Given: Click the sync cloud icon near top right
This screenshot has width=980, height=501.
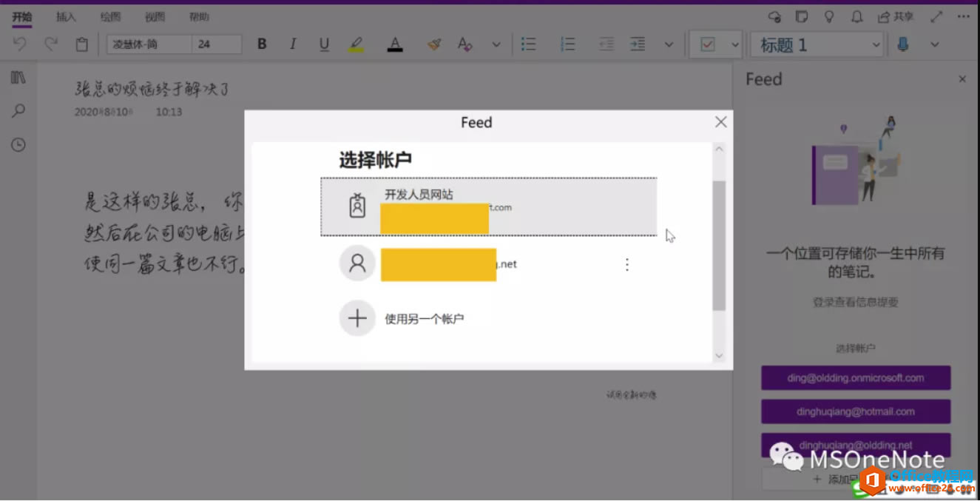Looking at the screenshot, I should pyautogui.click(x=775, y=16).
